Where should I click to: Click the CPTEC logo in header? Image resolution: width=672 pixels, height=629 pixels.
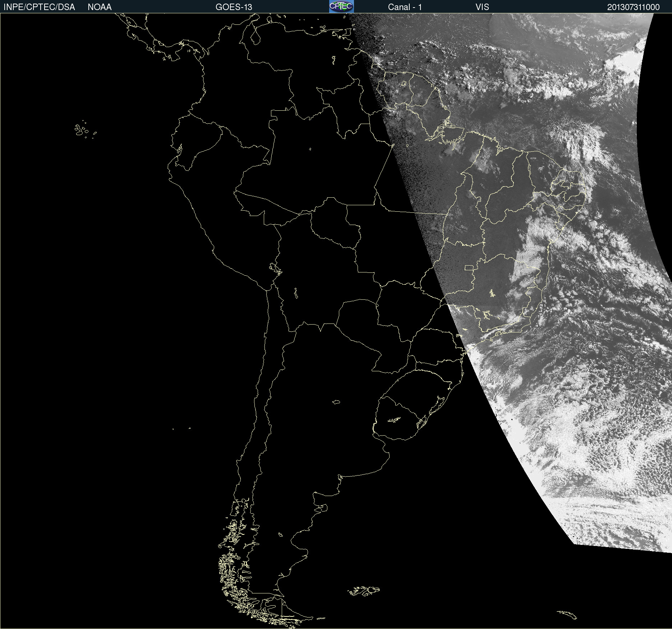[341, 6]
